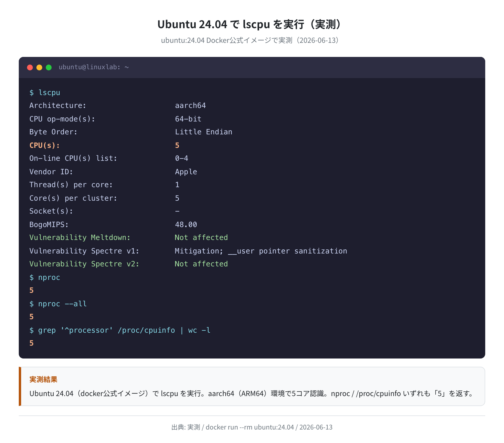Click the 'Architecture:' label
The image size is (504, 443).
pos(58,106)
